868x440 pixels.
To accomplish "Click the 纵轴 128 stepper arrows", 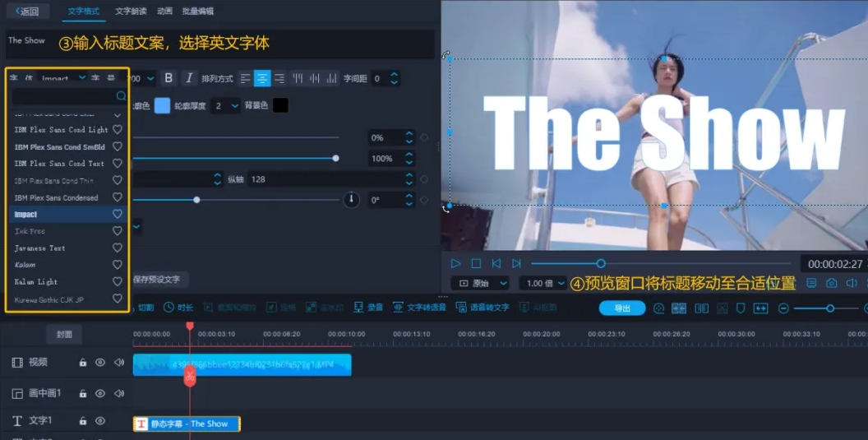I will [409, 179].
